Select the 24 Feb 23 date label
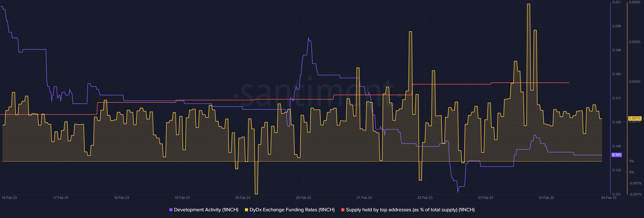644x218 pixels. click(x=609, y=198)
